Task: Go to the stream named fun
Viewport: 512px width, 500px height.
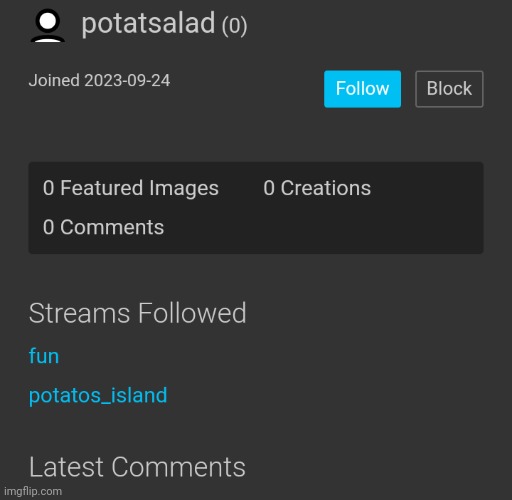Action: click(x=44, y=356)
